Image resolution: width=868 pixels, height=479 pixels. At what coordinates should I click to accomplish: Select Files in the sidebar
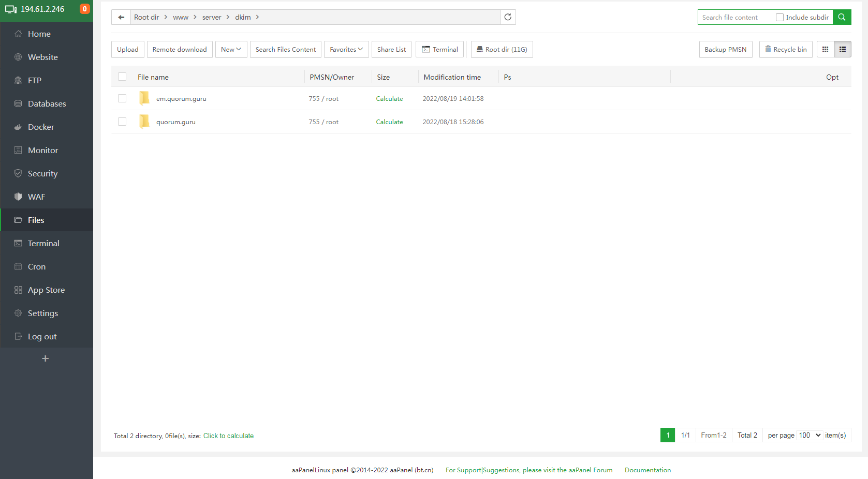pyautogui.click(x=47, y=220)
